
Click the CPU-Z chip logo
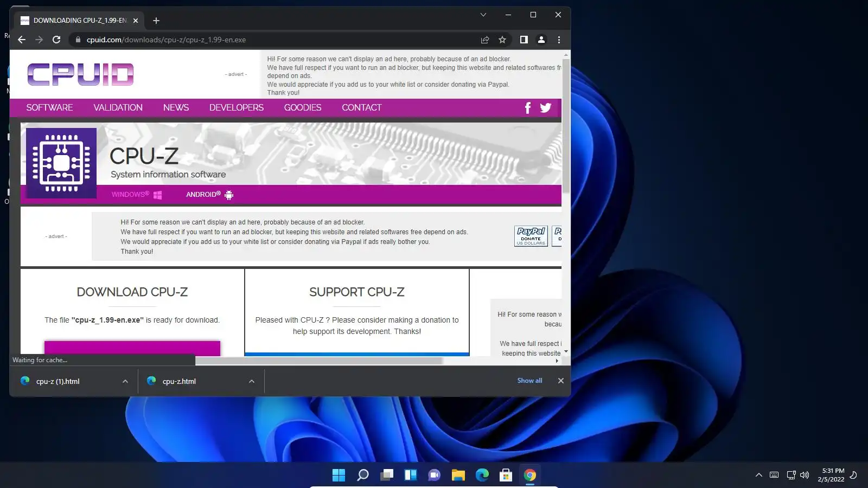tap(61, 163)
